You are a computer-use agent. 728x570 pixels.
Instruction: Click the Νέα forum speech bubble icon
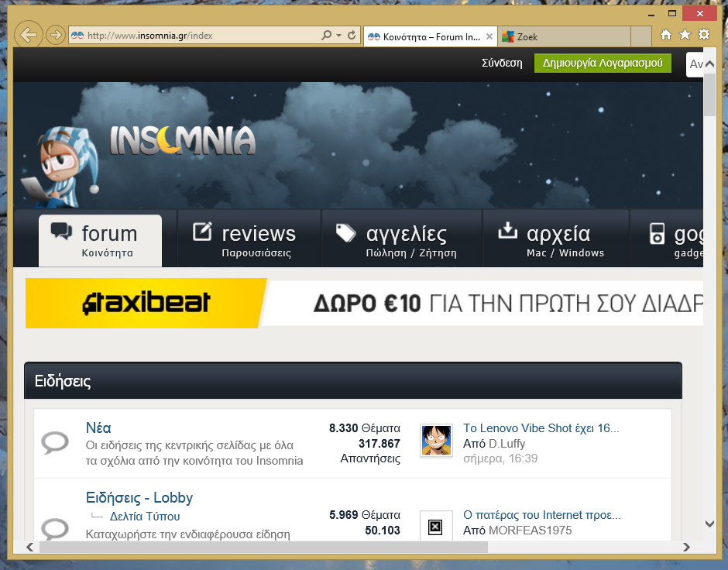click(55, 443)
